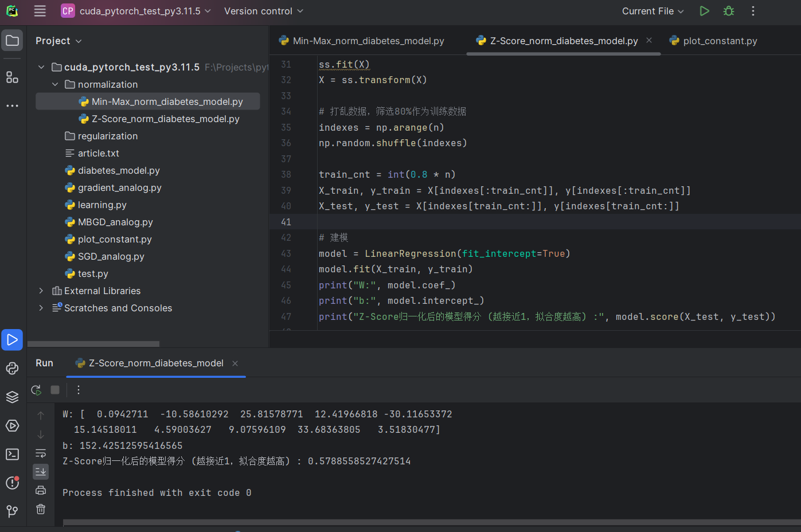Print the console output

(41, 490)
